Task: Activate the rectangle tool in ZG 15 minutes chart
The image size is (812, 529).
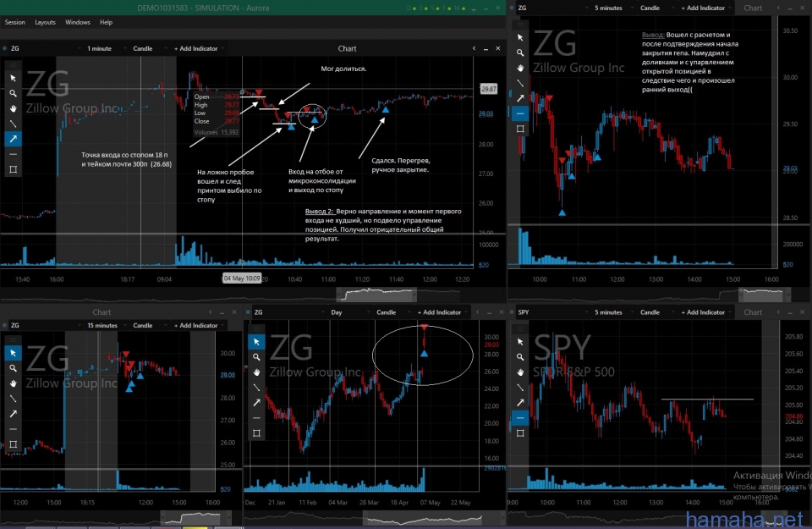Action: [x=13, y=444]
